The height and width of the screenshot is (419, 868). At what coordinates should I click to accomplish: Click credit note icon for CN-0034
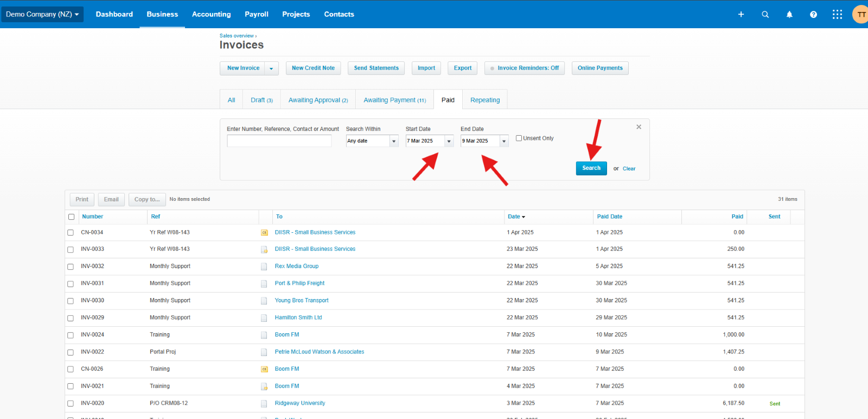click(264, 232)
